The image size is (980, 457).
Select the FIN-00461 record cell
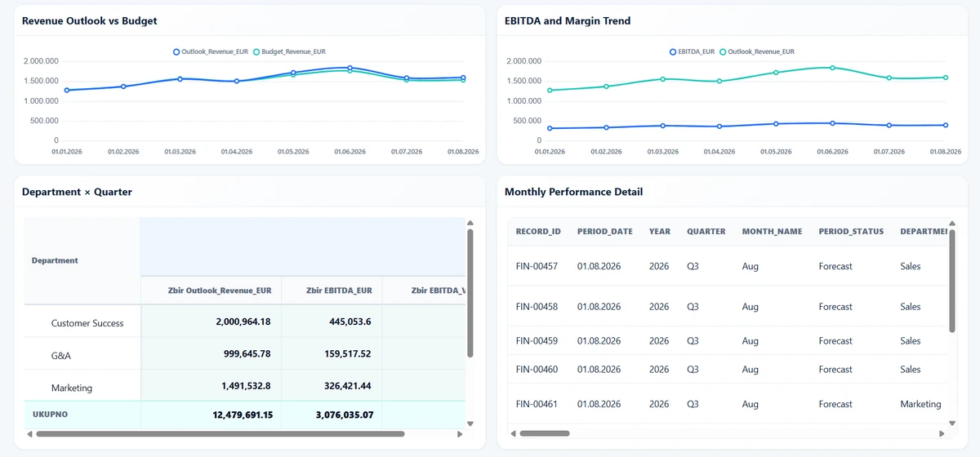[537, 405]
